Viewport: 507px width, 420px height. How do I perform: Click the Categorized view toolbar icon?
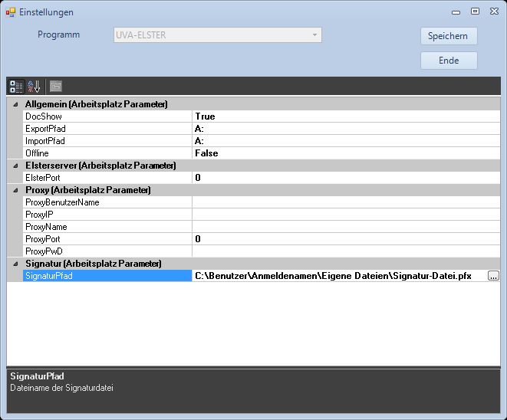16,86
